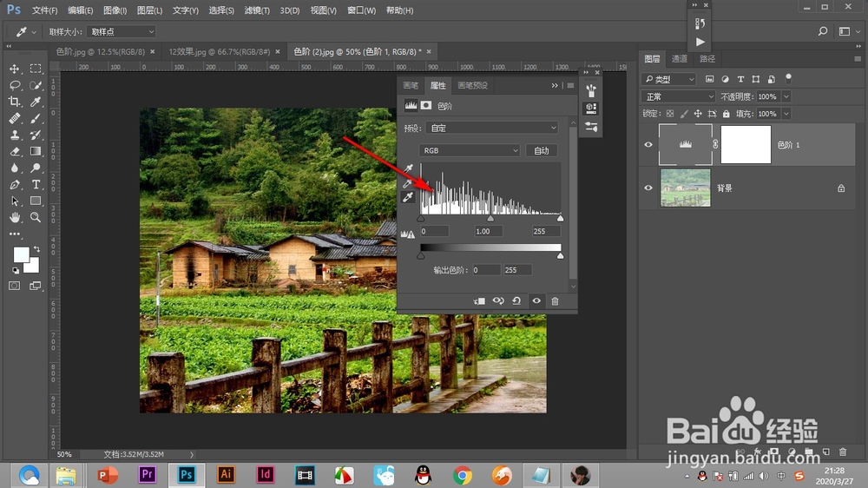Swap foreground and background colors

[x=36, y=248]
